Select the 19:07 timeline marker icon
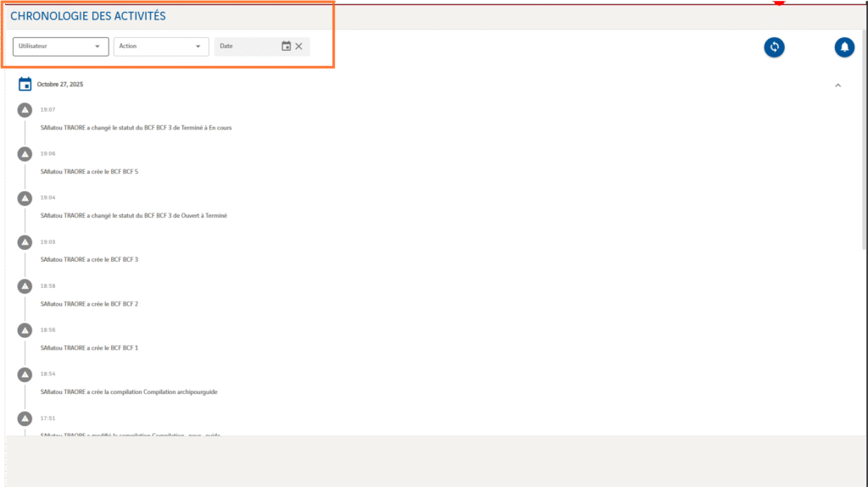868x487 pixels. pyautogui.click(x=25, y=110)
